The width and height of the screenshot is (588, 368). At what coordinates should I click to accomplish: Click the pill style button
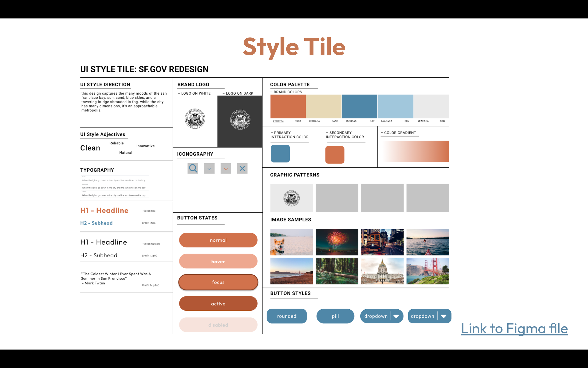(335, 316)
